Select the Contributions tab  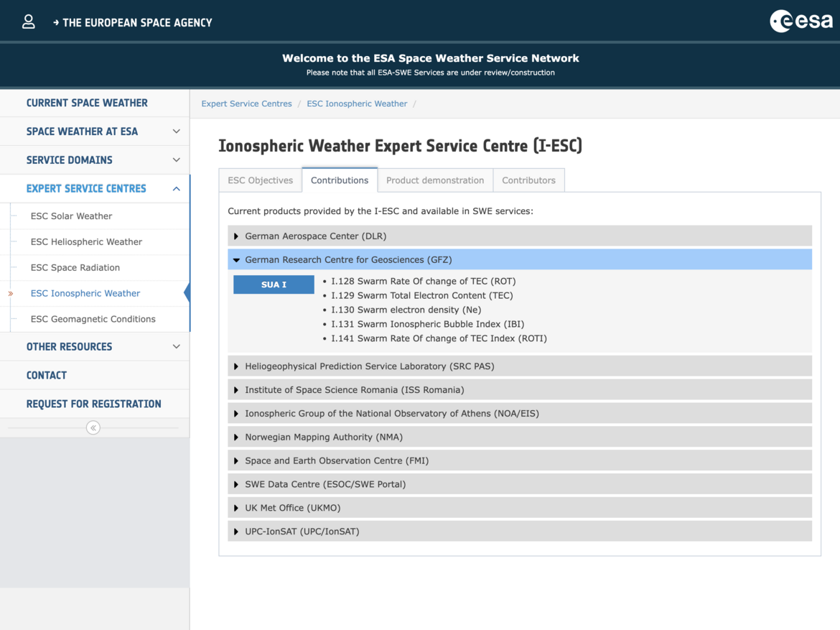tap(340, 180)
